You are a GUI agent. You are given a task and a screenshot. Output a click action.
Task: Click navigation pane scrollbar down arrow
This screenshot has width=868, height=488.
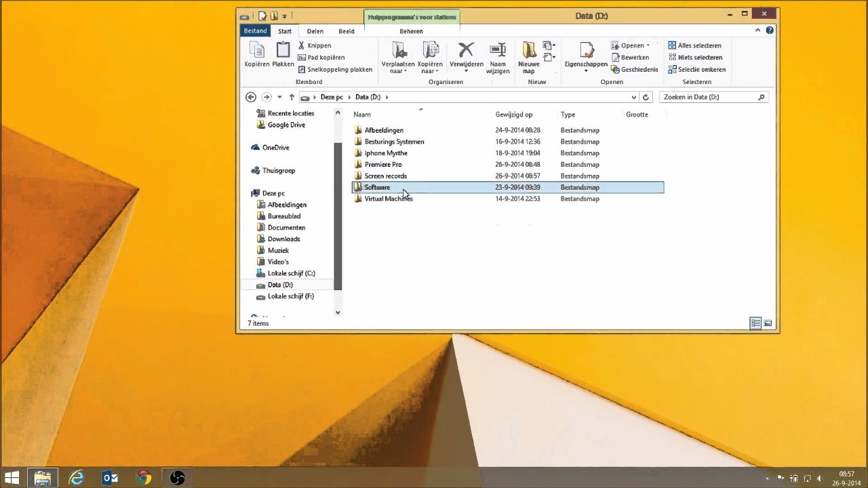[x=338, y=312]
